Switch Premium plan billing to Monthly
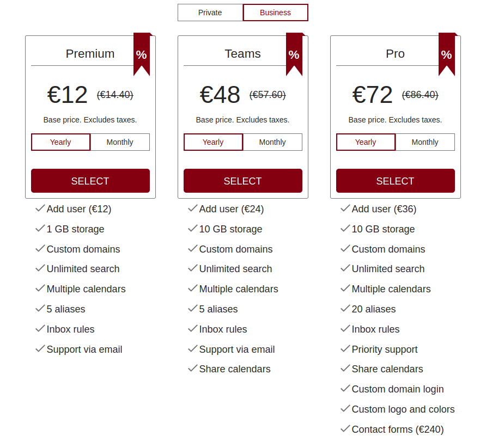This screenshot has height=448, width=480. coord(120,142)
